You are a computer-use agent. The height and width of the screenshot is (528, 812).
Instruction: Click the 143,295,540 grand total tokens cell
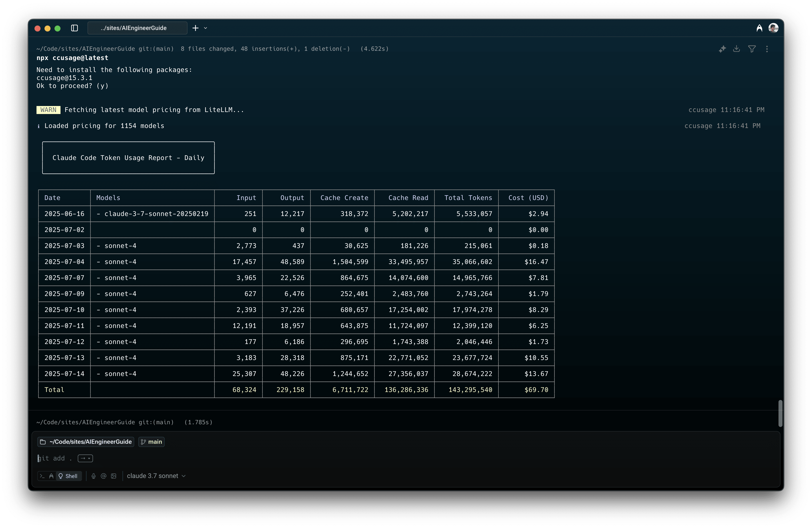470,390
